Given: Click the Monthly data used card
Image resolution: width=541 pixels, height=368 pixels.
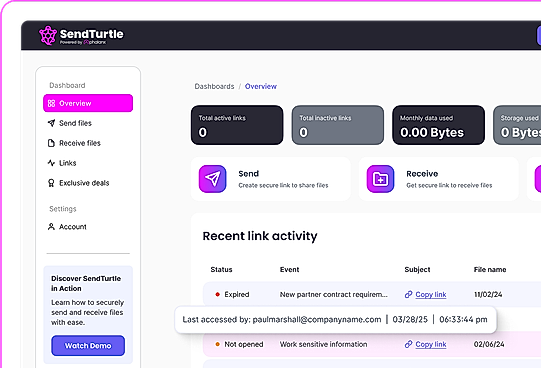Looking at the screenshot, I should point(439,125).
